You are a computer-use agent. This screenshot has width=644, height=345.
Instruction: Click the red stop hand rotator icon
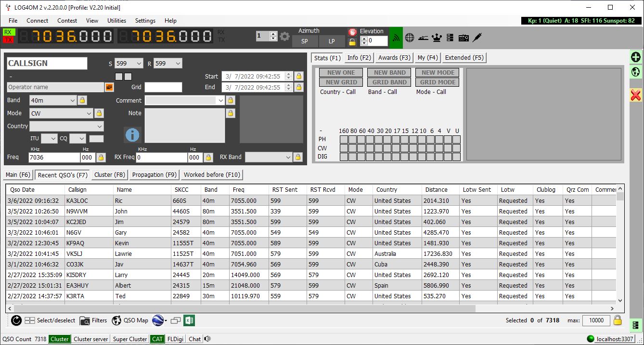(x=352, y=31)
